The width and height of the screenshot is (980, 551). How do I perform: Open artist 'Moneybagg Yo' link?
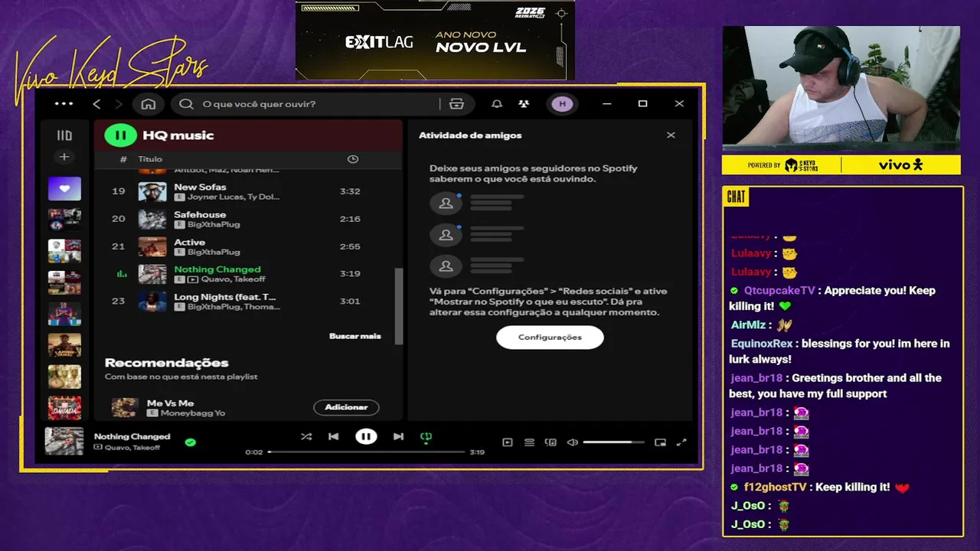click(x=193, y=413)
